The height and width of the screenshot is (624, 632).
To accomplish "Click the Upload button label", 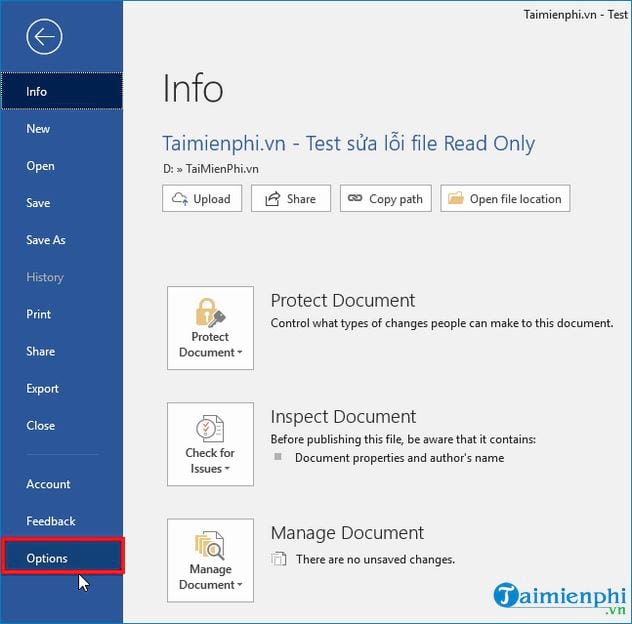I will (212, 199).
